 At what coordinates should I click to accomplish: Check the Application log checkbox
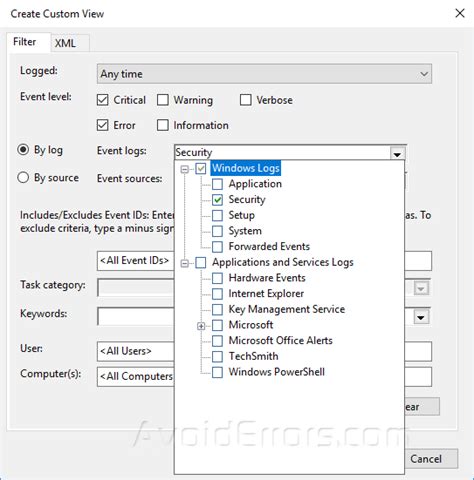pyautogui.click(x=217, y=184)
